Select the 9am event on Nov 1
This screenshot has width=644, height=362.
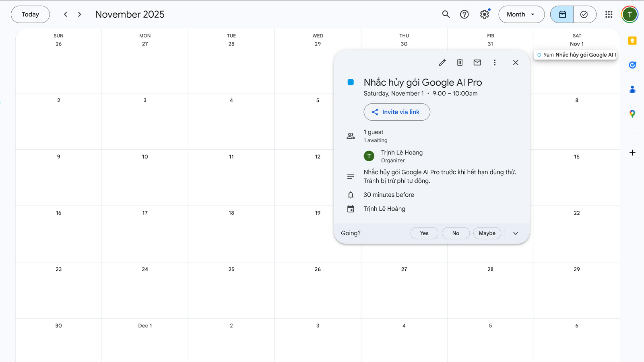pos(576,55)
